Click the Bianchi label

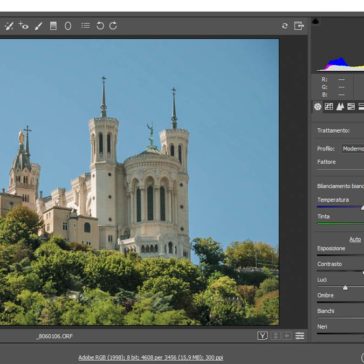326,311
